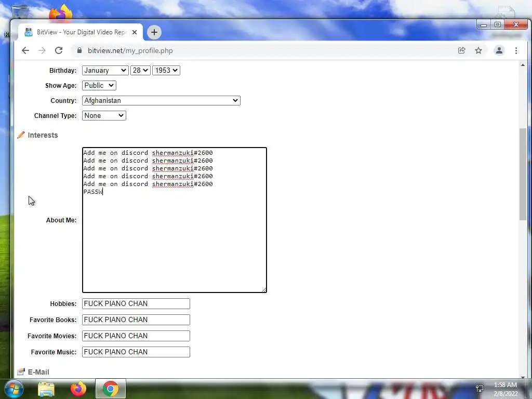The height and width of the screenshot is (399, 532).
Task: Maximize the Chrome window
Action: click(497, 25)
